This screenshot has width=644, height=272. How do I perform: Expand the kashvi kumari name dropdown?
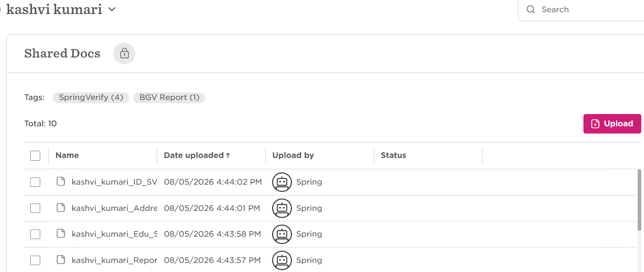112,9
